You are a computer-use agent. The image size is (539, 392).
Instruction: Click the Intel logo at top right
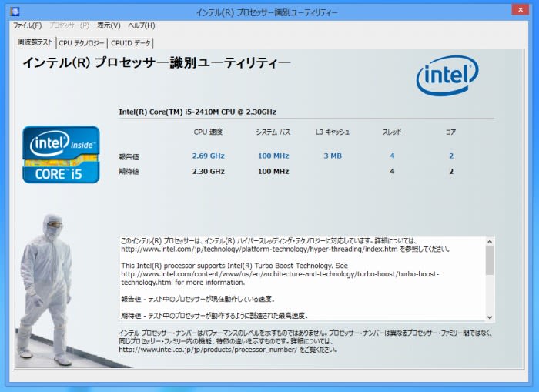point(447,75)
